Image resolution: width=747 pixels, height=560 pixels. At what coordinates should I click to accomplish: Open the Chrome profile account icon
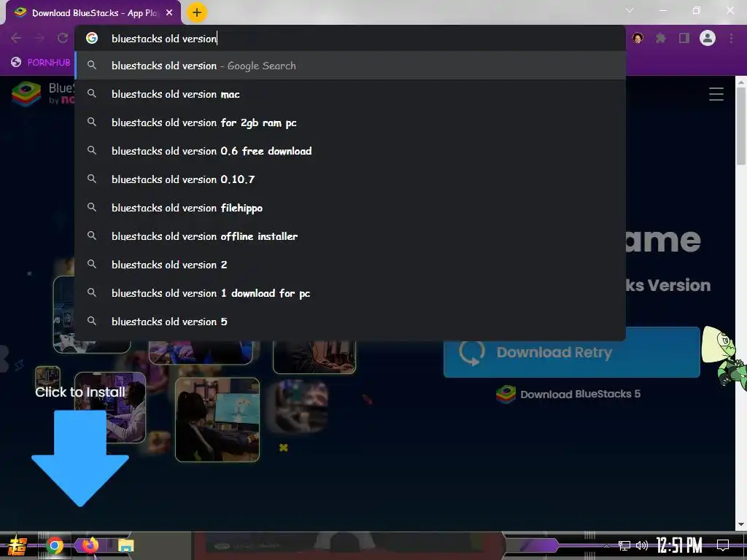click(x=708, y=38)
